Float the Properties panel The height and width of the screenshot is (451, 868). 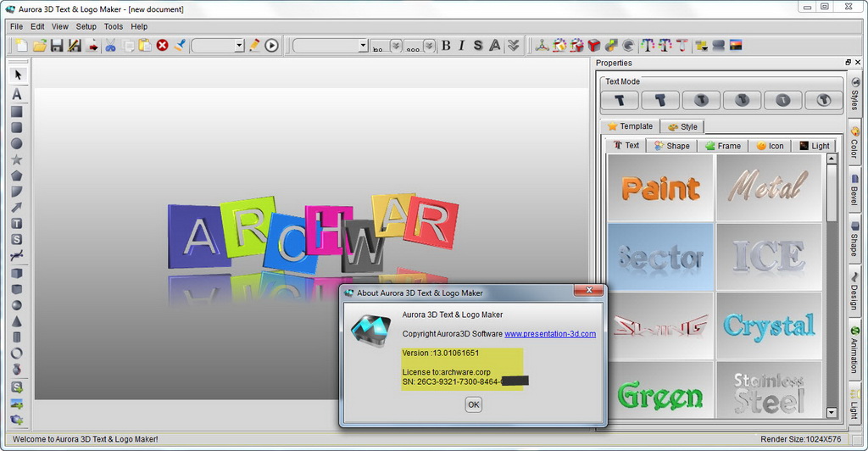click(848, 63)
